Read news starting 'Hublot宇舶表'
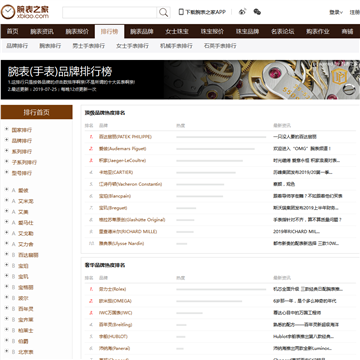Viewport: 360px width, 360px height. [302, 336]
